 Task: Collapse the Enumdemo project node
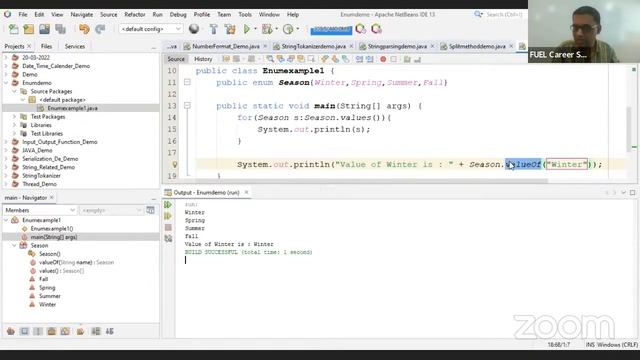coord(6,83)
